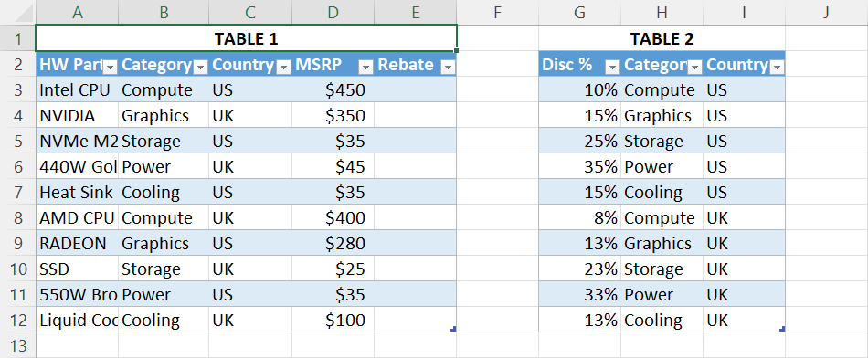Select the Power cell in Table 2 UK row
The width and height of the screenshot is (868, 358).
[662, 294]
